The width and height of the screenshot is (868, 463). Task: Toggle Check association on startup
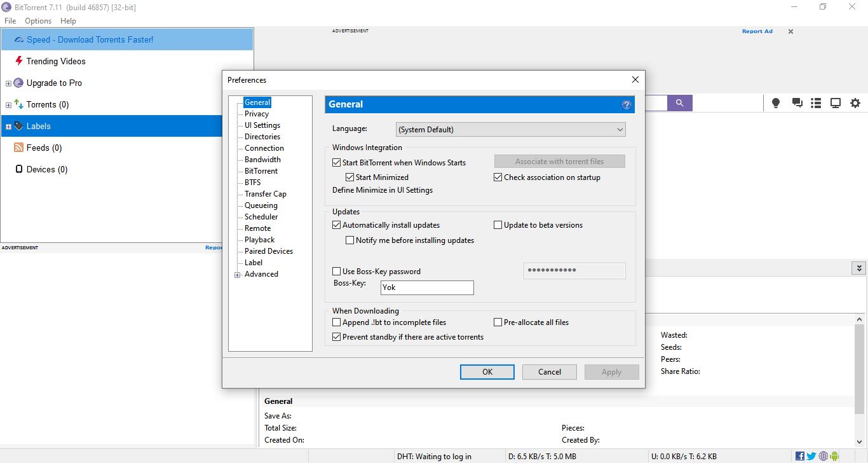pos(498,177)
